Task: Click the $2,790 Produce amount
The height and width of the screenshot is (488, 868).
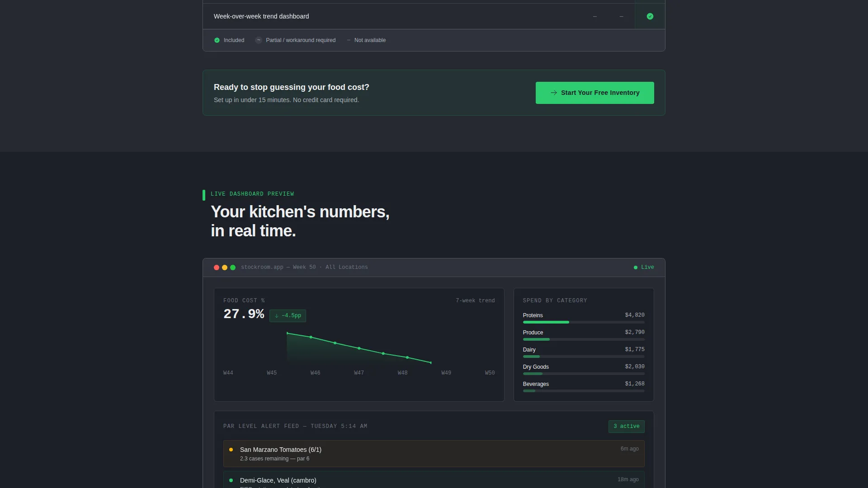Action: [635, 332]
